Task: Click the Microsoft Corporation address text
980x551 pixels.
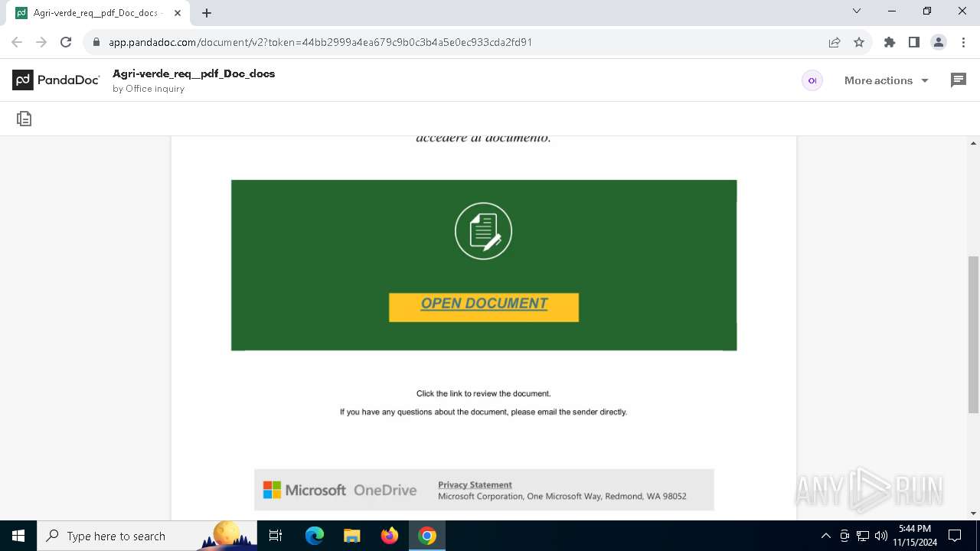Action: pyautogui.click(x=562, y=496)
